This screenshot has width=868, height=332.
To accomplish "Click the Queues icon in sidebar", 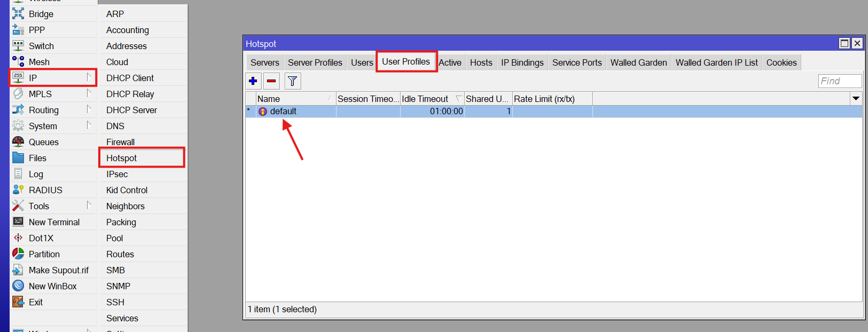I will pos(18,142).
